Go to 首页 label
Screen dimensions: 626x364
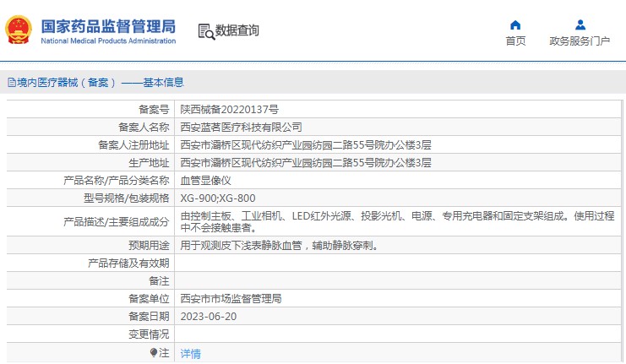tap(515, 41)
